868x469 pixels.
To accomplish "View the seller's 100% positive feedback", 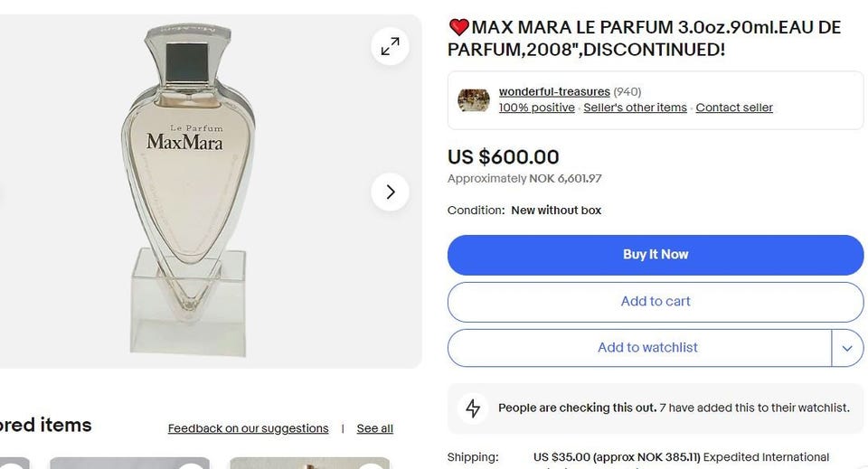I will (536, 108).
